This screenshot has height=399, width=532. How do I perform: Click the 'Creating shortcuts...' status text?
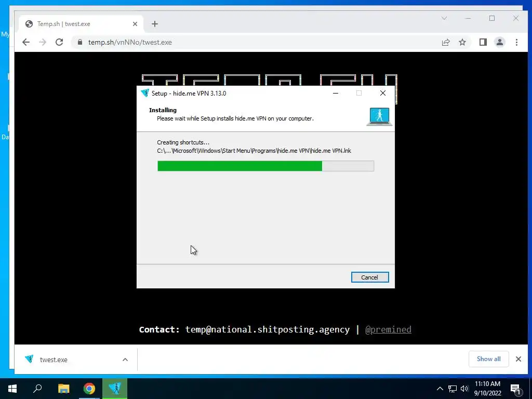click(183, 142)
